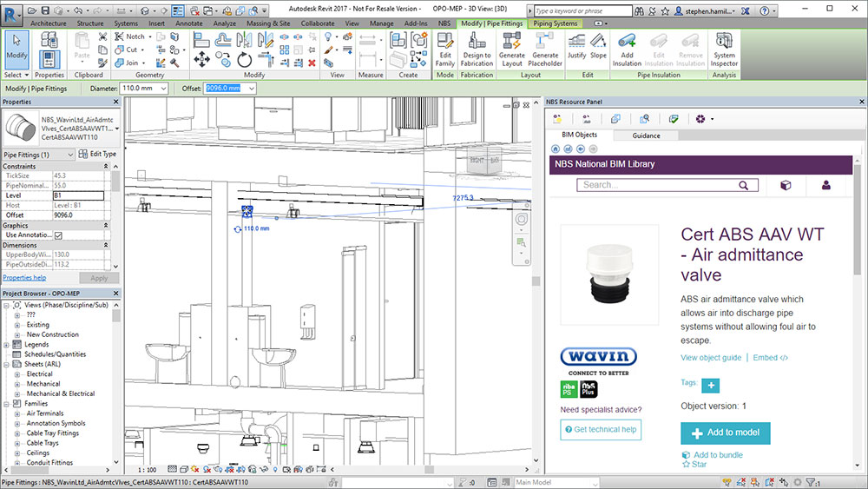Switch to the Guidance tab
The width and height of the screenshot is (868, 489).
(646, 135)
